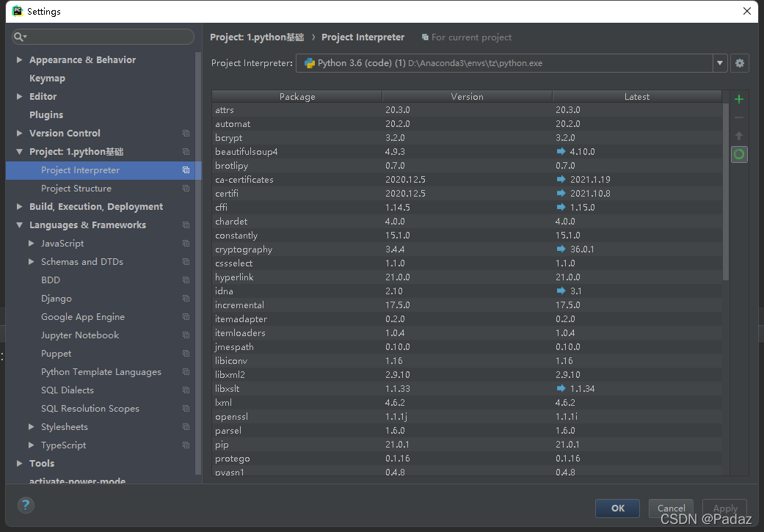Viewport: 764px width, 532px height.
Task: Expand the TypeScript node
Action: pos(31,445)
